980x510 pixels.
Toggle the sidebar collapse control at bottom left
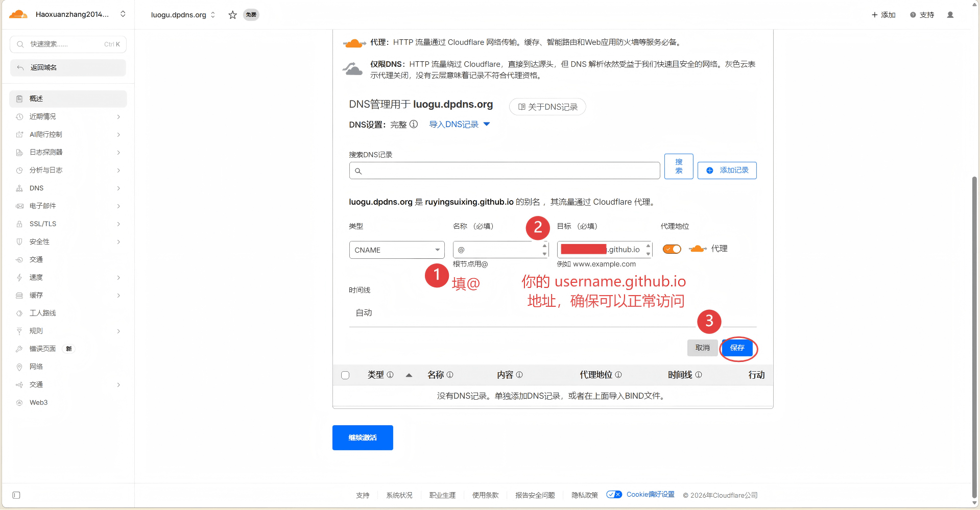[16, 495]
